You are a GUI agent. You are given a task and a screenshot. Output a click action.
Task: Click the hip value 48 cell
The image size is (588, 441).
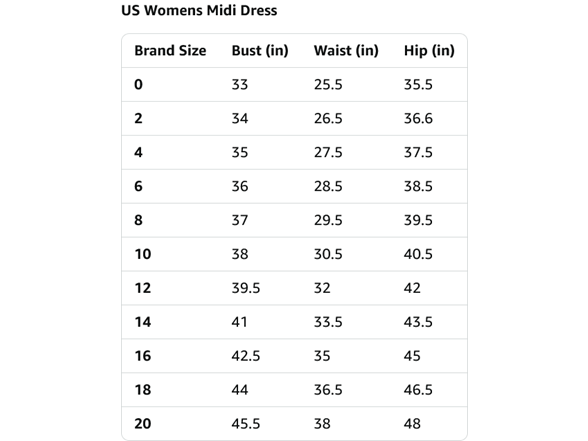pos(412,424)
